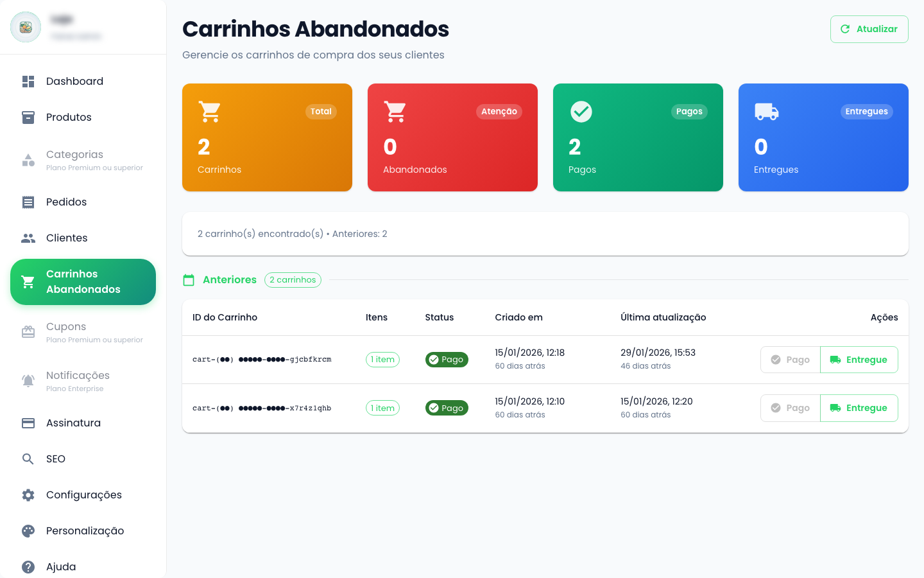Open SEO via the magnifier icon
Viewport: 924px width, 578px height.
(28, 459)
